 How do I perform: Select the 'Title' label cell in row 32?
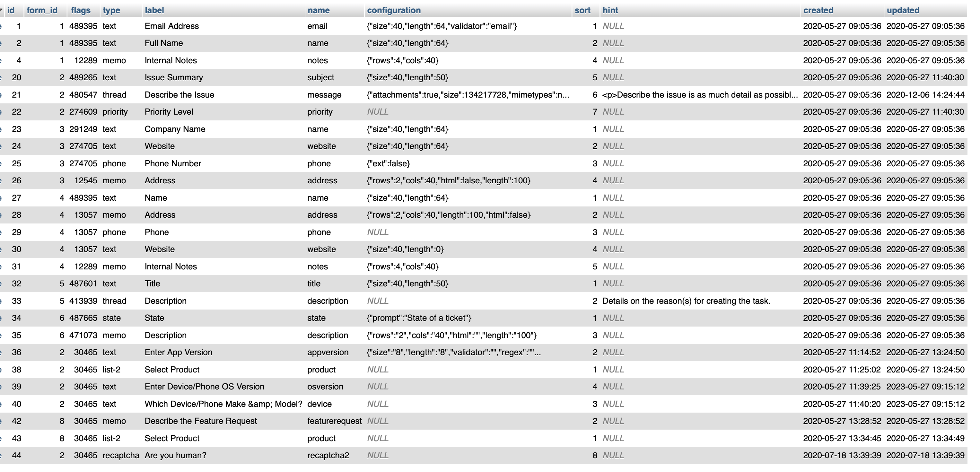coord(152,283)
